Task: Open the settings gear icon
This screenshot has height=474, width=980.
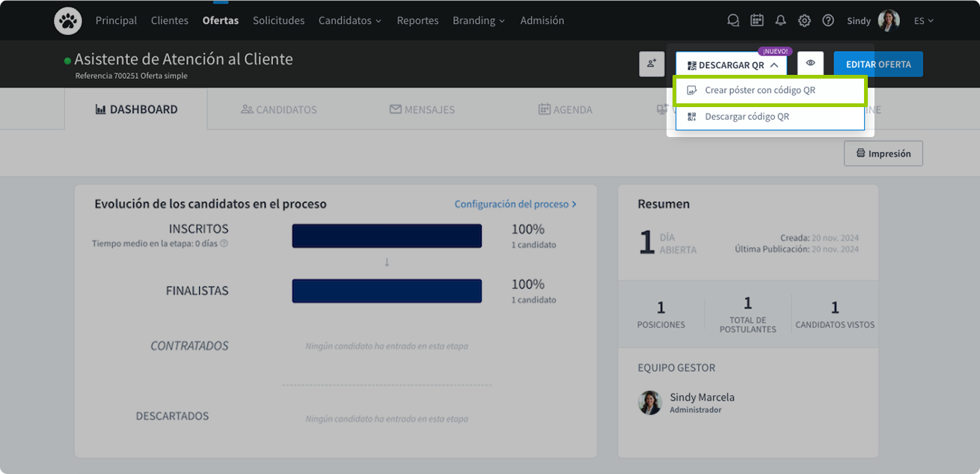Action: point(804,21)
